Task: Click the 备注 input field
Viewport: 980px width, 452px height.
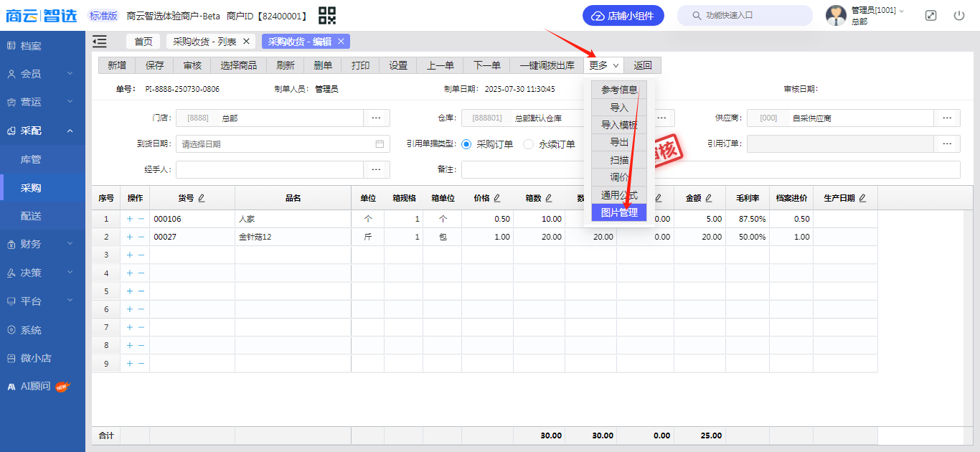Action: [x=710, y=169]
